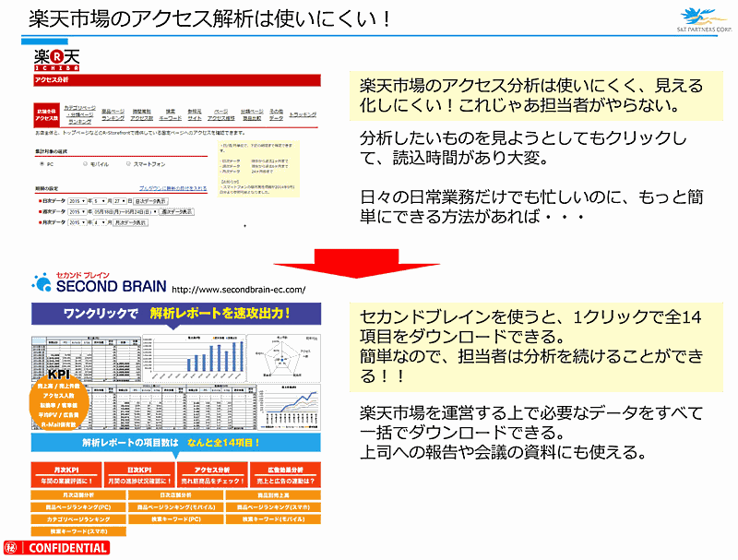738x560 pixels.
Task: Click 商品ページランキング(スマホ) orange item
Action: pos(273,507)
